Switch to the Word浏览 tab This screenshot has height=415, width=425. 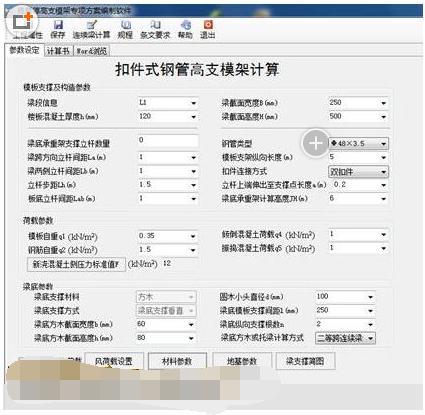point(91,51)
